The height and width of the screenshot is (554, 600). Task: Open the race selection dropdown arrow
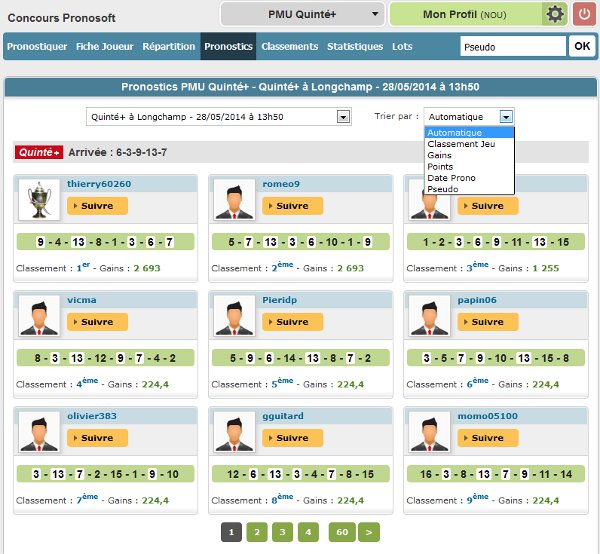pyautogui.click(x=343, y=117)
